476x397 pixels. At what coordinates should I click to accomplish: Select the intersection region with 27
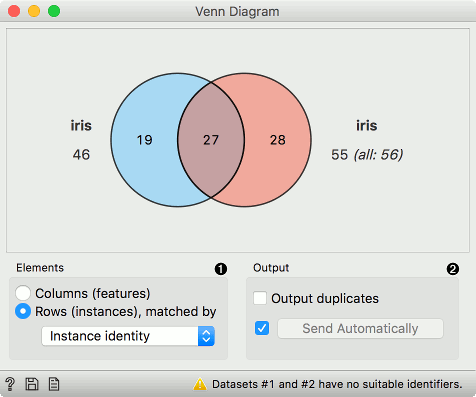coord(211,140)
